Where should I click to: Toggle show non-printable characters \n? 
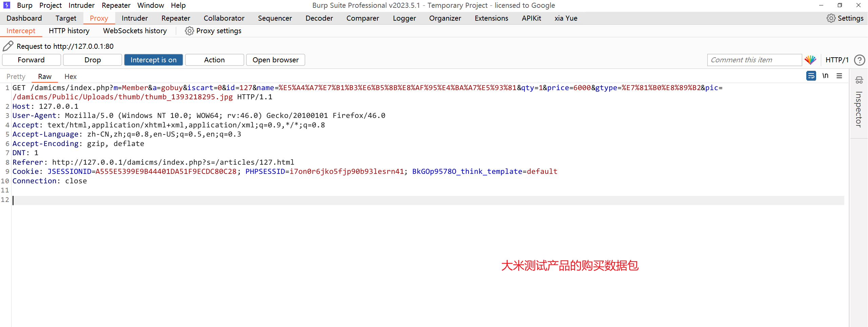pyautogui.click(x=825, y=76)
